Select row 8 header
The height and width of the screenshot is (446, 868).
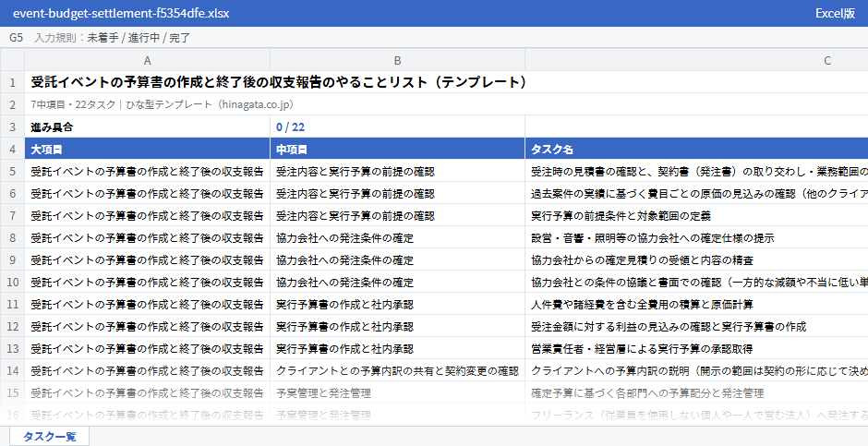tap(12, 237)
